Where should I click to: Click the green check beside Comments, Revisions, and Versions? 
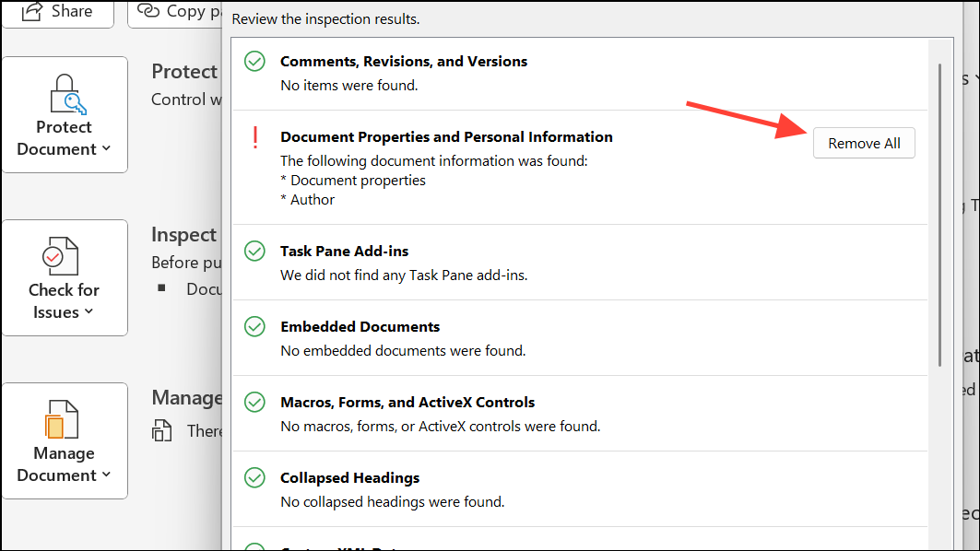point(255,61)
